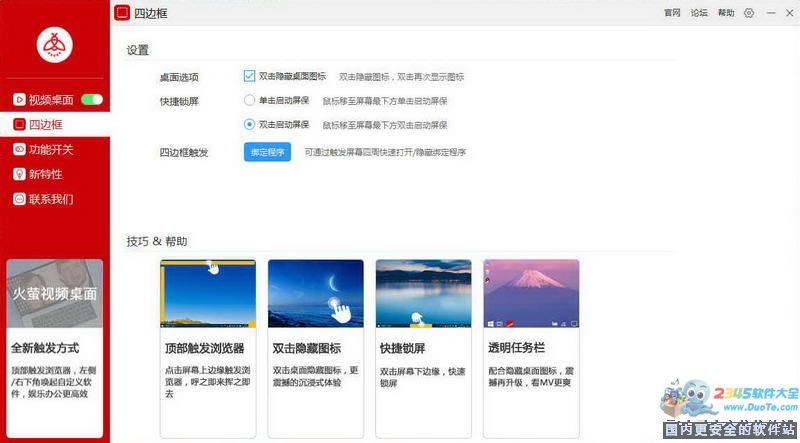
Task: Click the 快捷锁屏 card title
Action: pyautogui.click(x=403, y=349)
